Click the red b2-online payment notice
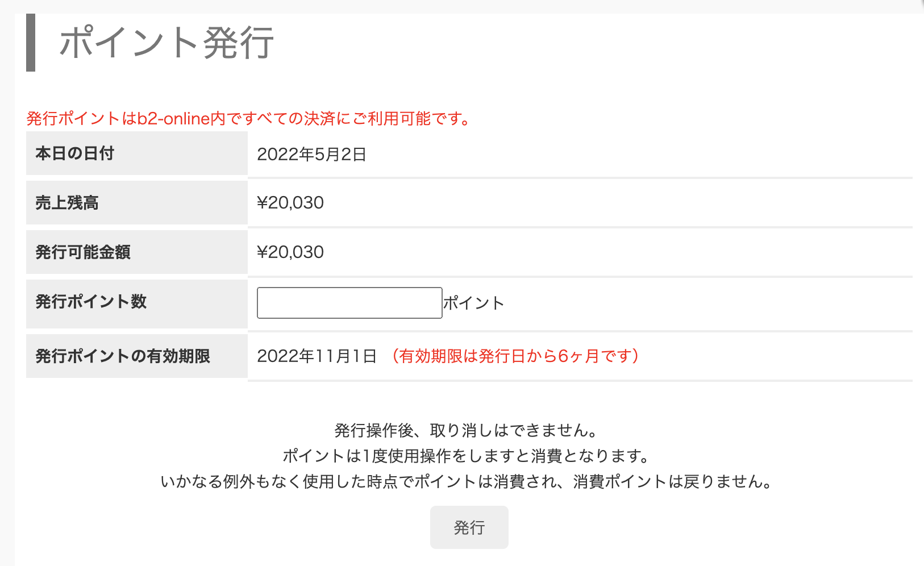This screenshot has width=924, height=566. tap(248, 119)
